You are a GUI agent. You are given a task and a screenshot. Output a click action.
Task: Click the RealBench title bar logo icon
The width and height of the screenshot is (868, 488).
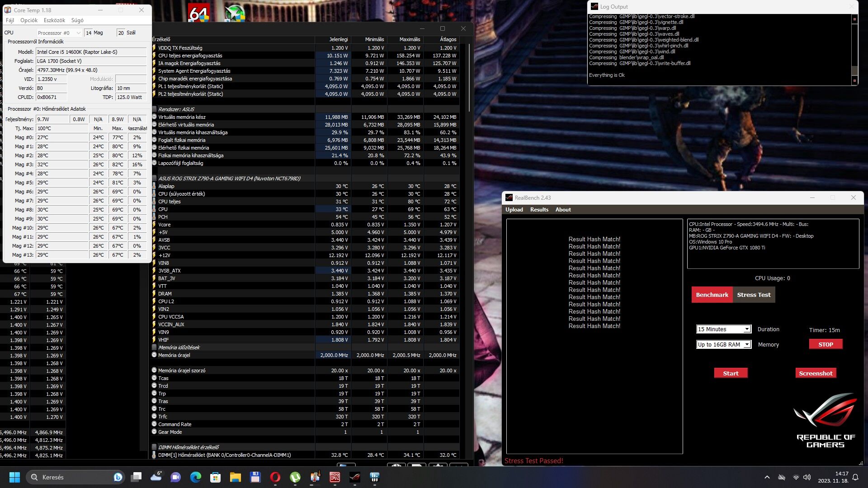(509, 197)
